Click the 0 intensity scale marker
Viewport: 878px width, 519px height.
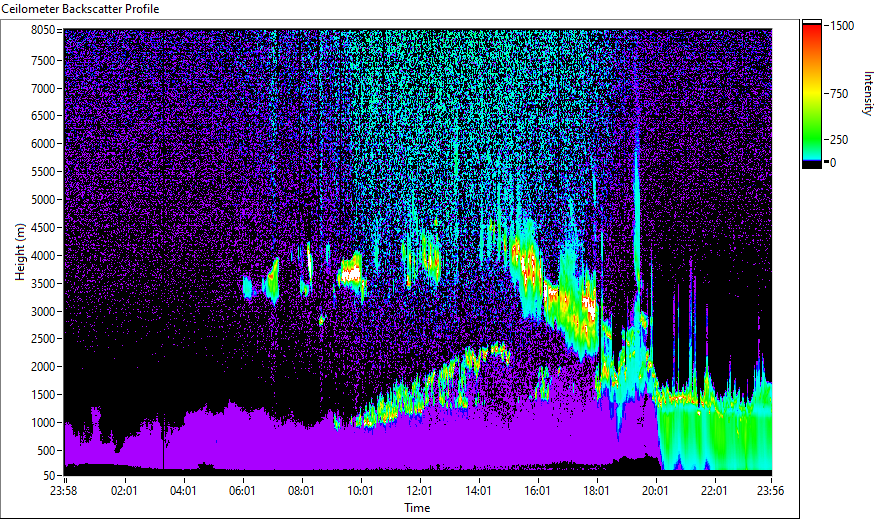point(833,163)
